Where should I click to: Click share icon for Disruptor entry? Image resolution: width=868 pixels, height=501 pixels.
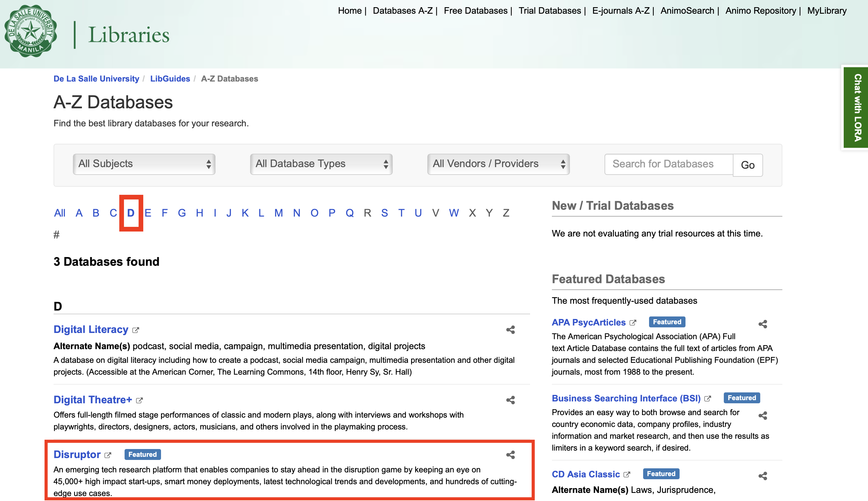coord(510,455)
